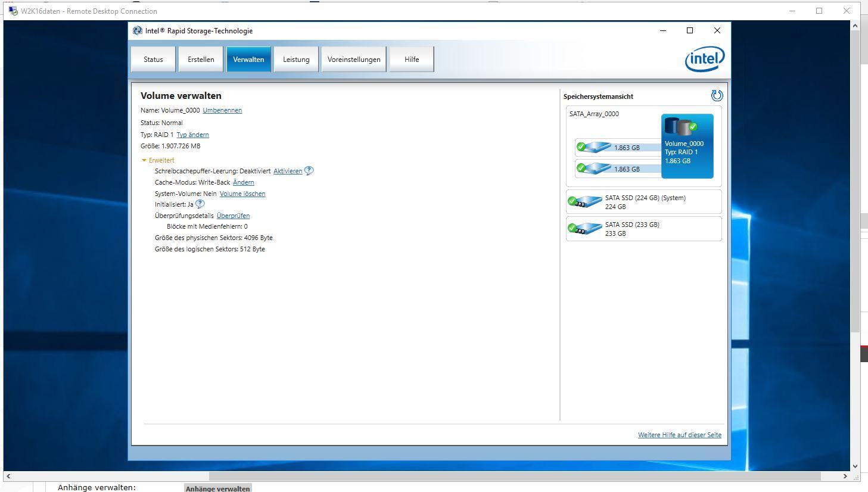Collapse the Erweitert section
This screenshot has height=492, width=868.
point(158,160)
